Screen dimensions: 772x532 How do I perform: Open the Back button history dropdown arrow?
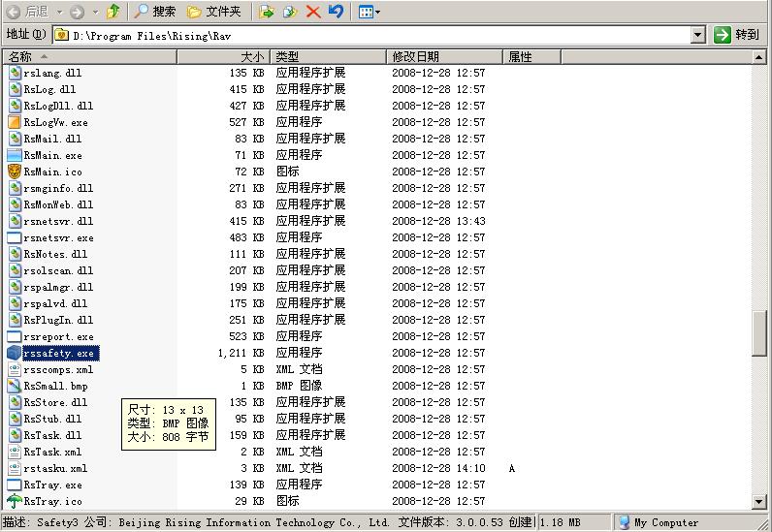pos(59,12)
